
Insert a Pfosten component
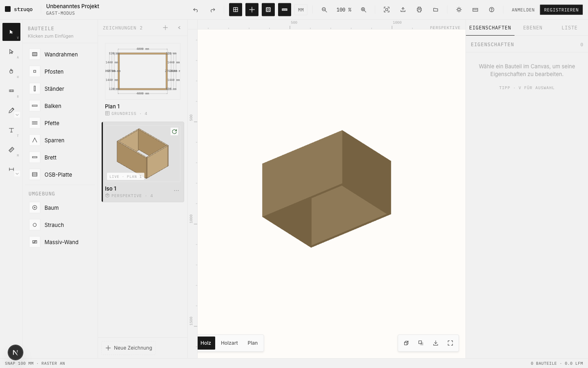[x=60, y=72]
